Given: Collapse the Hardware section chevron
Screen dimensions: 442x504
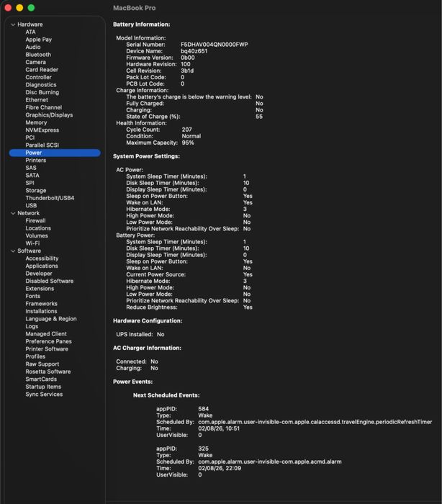Looking at the screenshot, I should (13, 24).
